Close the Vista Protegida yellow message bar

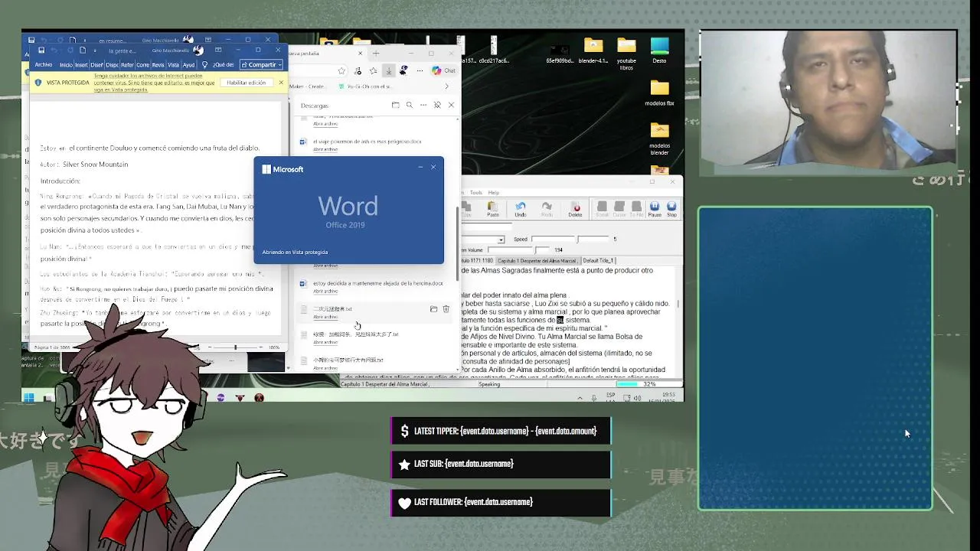click(281, 83)
